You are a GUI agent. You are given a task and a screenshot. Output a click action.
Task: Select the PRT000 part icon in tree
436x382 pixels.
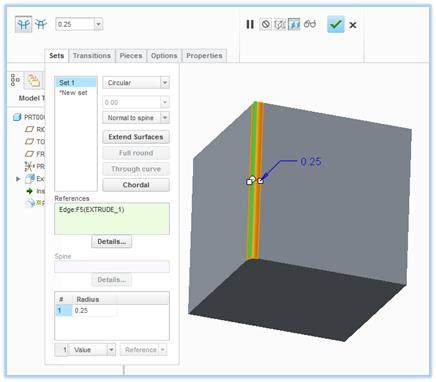(17, 117)
